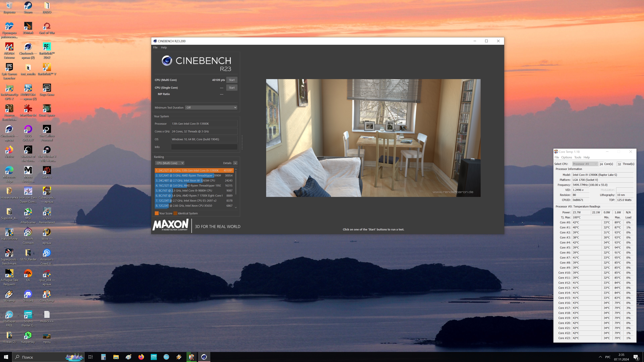The height and width of the screenshot is (362, 644).
Task: Click the Info text field
Action: click(x=204, y=147)
